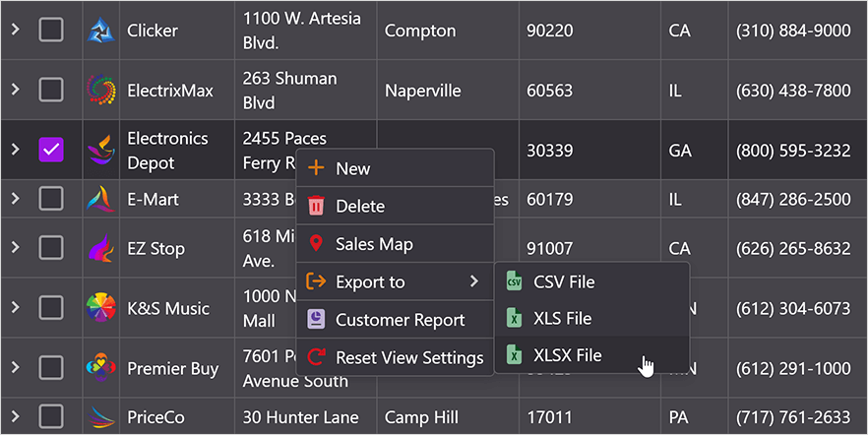This screenshot has width=868, height=435.
Task: Click the red Delete trash icon
Action: point(316,206)
